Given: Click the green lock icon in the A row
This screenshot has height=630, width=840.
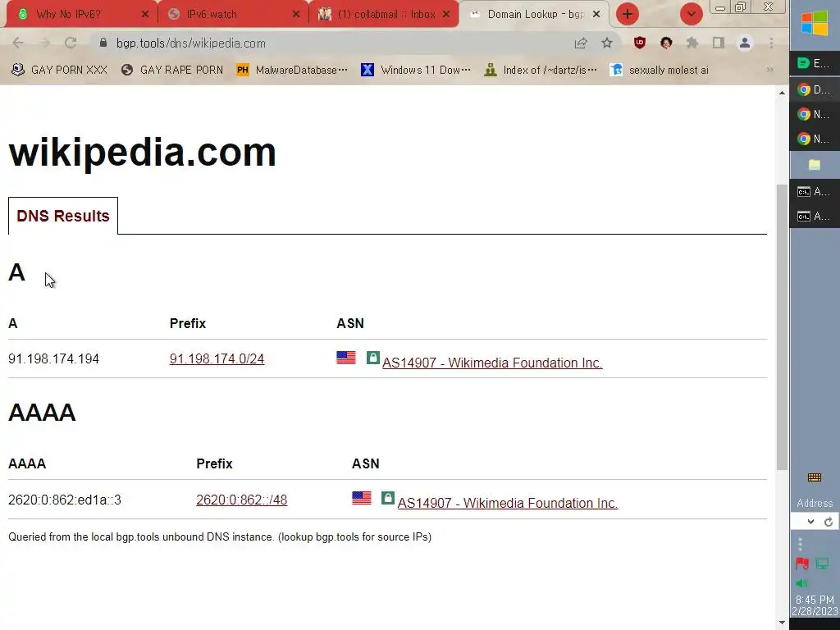Looking at the screenshot, I should 373,358.
